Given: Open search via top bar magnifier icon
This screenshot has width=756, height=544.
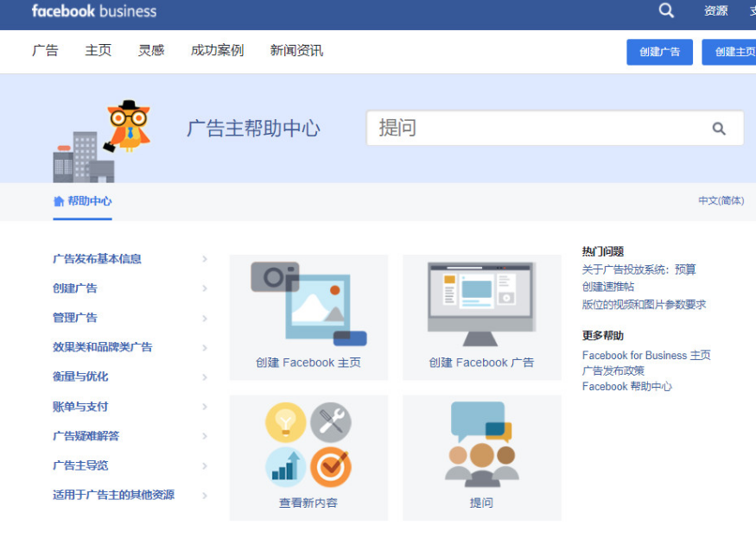Looking at the screenshot, I should click(666, 10).
